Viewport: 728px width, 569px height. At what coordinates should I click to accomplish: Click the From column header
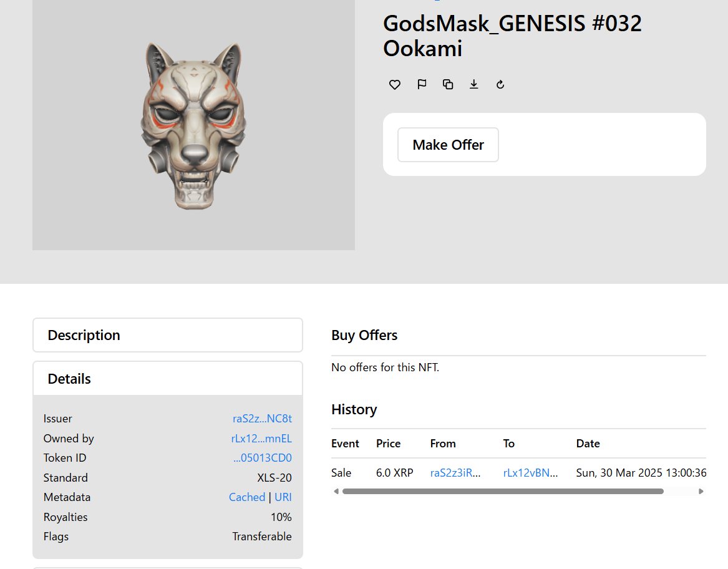pos(443,444)
